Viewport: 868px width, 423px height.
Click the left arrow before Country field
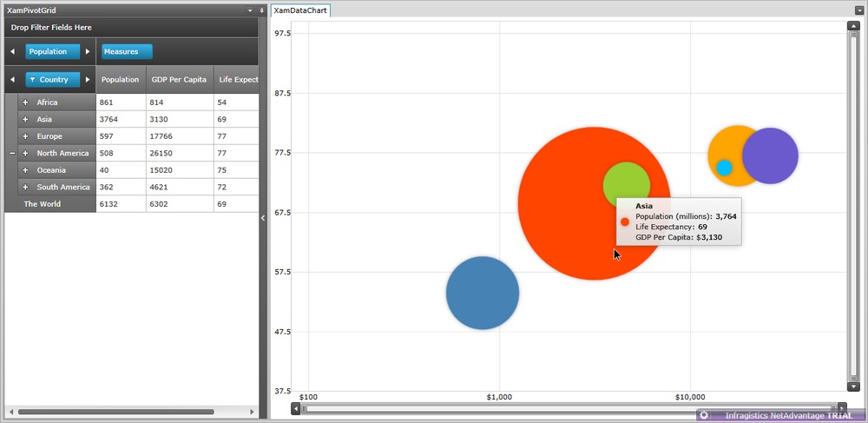click(12, 80)
